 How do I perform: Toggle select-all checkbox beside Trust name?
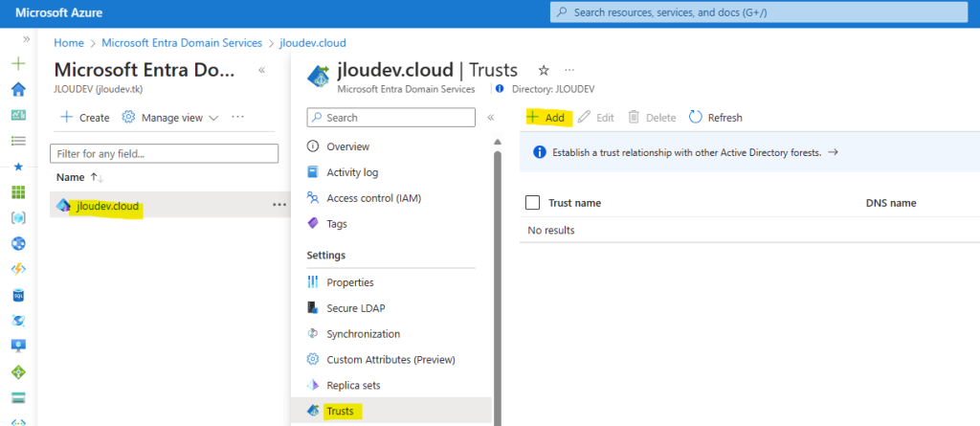pos(532,203)
